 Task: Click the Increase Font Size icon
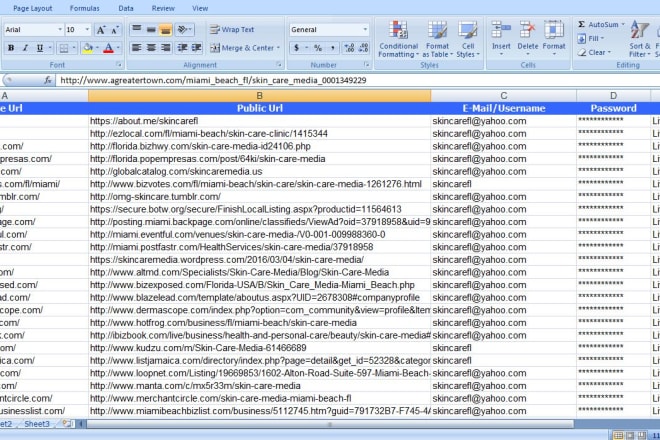(x=100, y=30)
